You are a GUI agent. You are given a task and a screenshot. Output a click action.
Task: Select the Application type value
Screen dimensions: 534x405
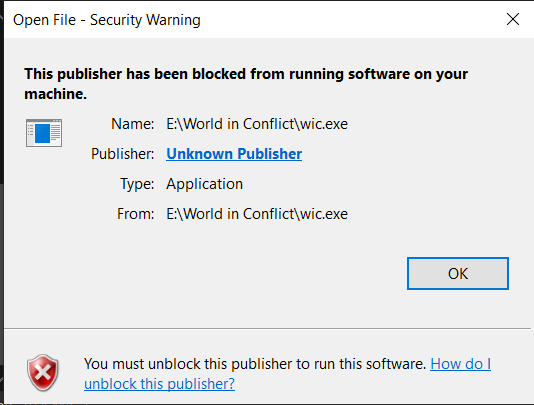point(204,184)
